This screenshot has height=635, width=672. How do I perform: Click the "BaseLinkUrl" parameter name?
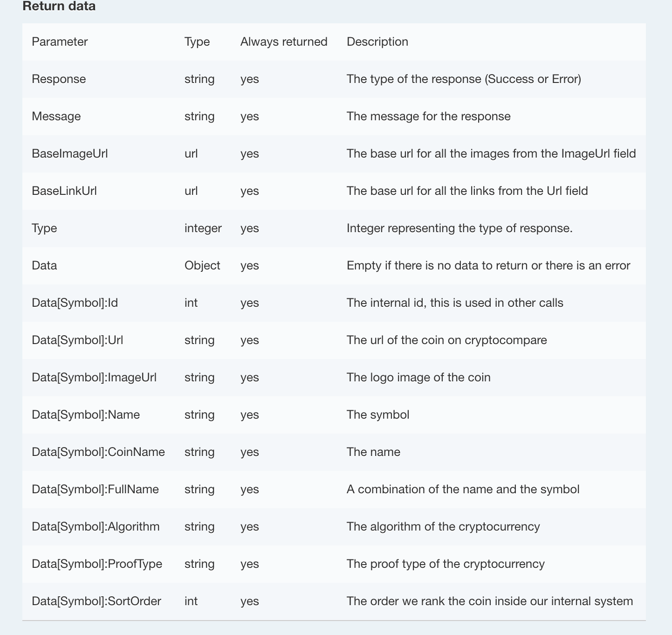tap(64, 191)
